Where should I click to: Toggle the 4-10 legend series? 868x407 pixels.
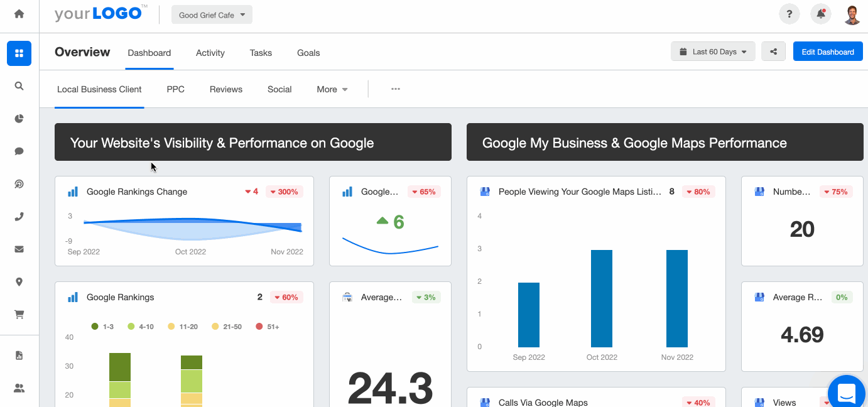(140, 327)
